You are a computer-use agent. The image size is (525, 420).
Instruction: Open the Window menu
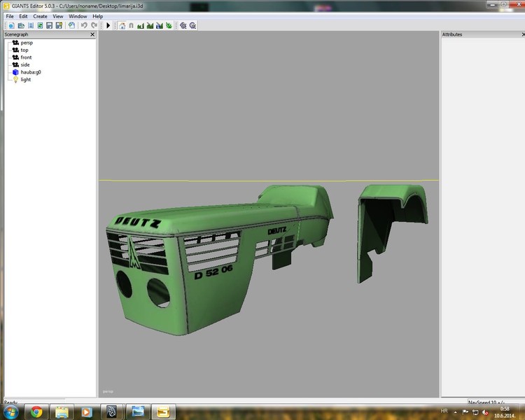(x=78, y=16)
